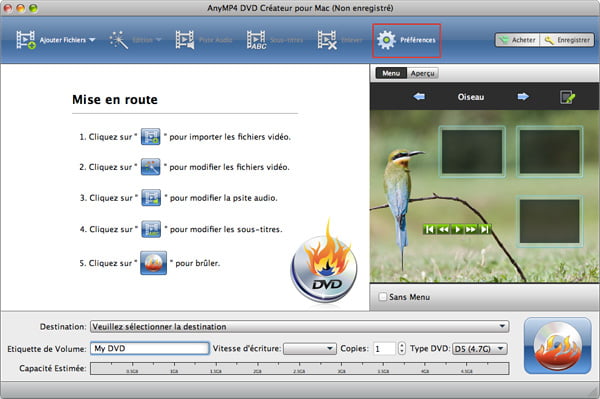Screen dimensions: 600x399
Task: Open the Edition magic wand tool
Action: [119, 40]
